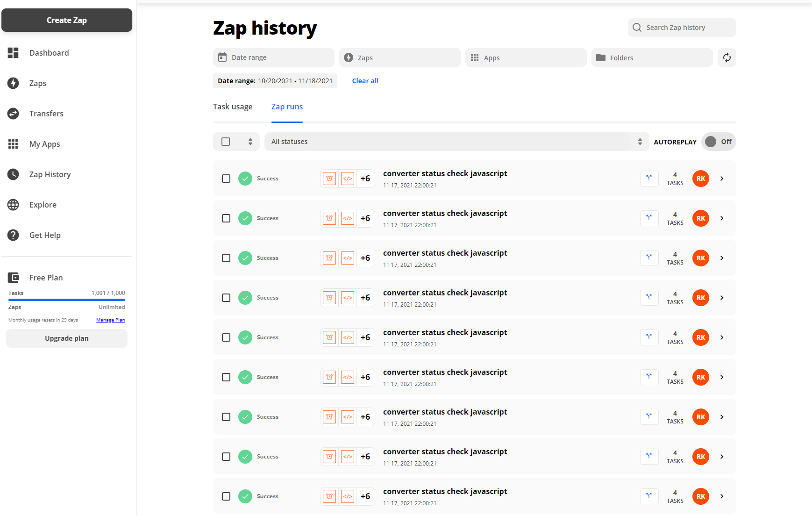Viewport: 812px width, 516px height.
Task: Check the checkbox of the seventh run row
Action: click(226, 417)
